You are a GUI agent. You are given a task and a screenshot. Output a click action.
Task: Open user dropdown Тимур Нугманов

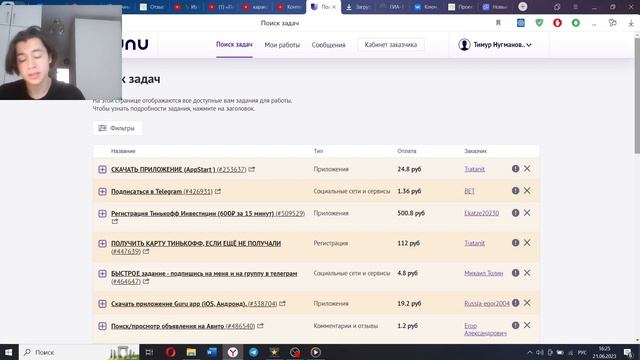pyautogui.click(x=495, y=44)
